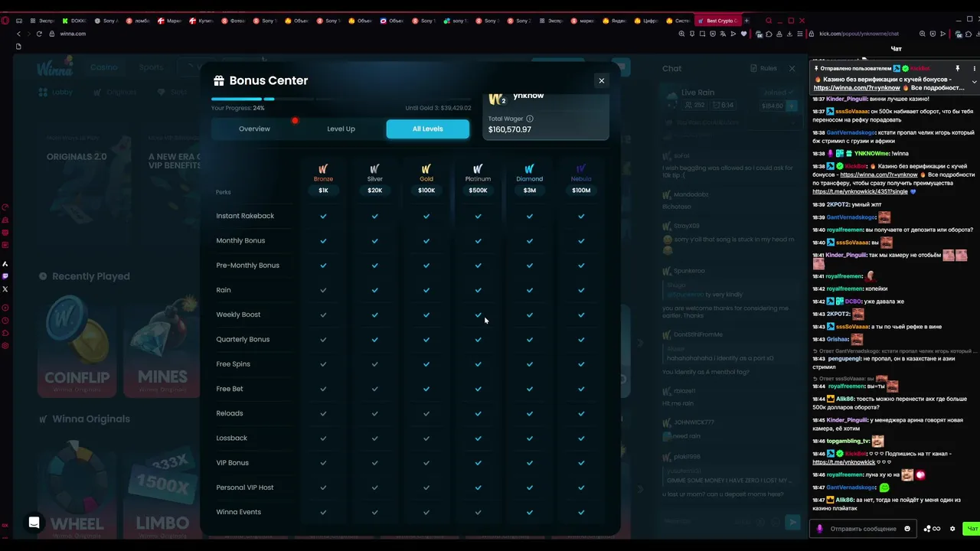Open the Twitch icon in the Opera sidebar
This screenshot has height=551, width=980.
(5, 276)
